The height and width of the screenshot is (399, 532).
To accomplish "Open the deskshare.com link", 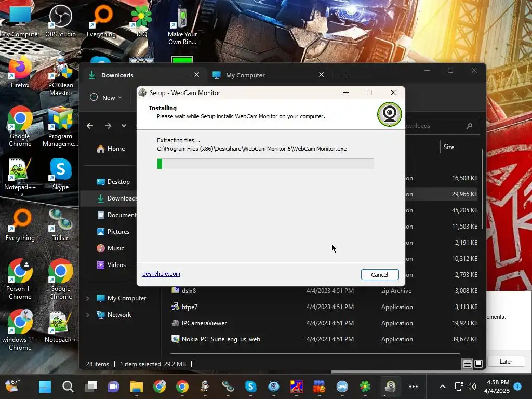I will (161, 274).
